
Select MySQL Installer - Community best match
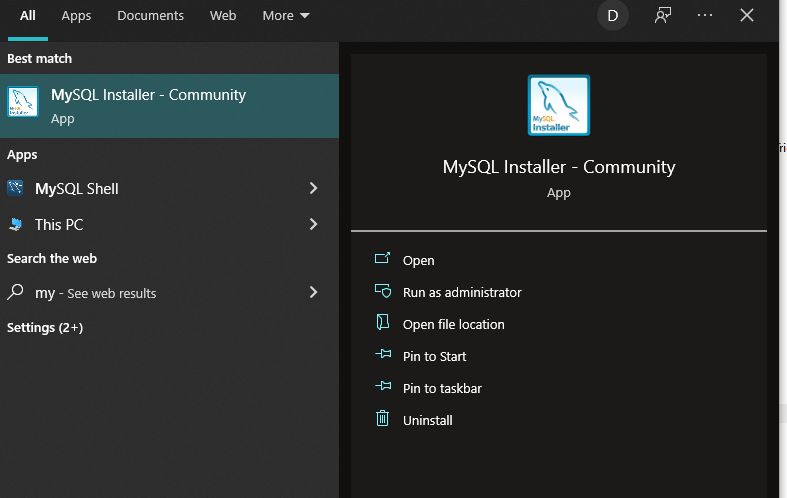(169, 106)
